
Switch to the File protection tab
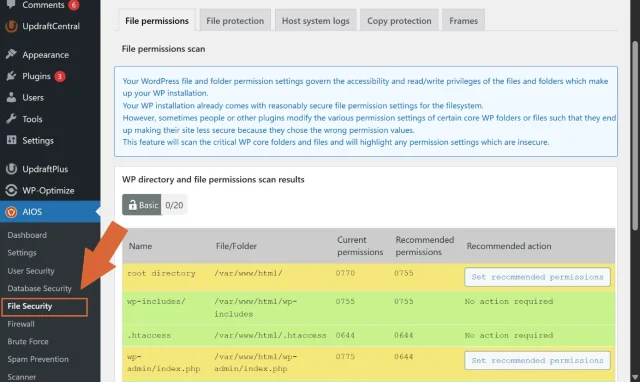coord(235,20)
